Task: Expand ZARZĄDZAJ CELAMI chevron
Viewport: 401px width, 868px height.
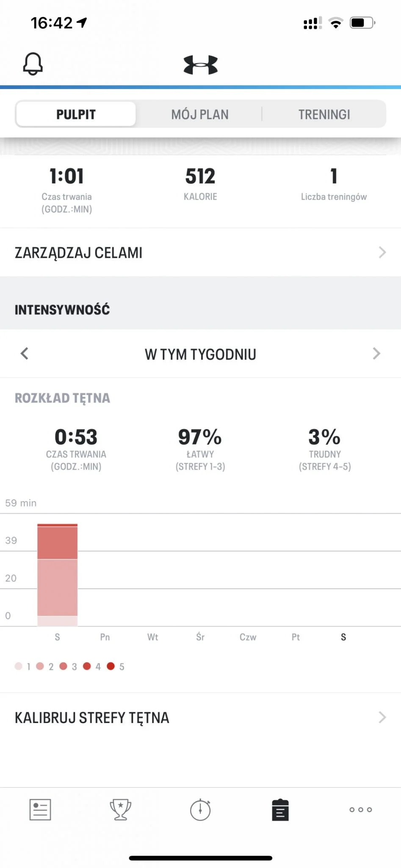Action: tap(382, 253)
